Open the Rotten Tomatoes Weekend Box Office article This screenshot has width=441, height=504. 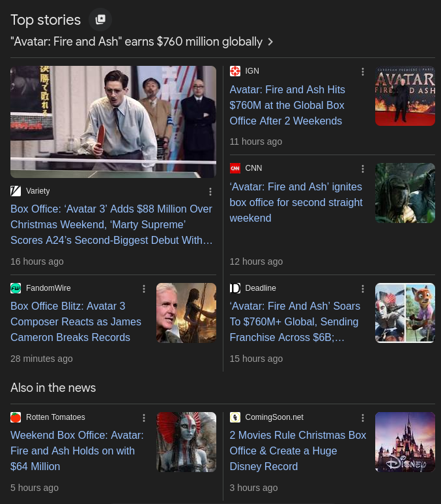pyautogui.click(x=77, y=451)
